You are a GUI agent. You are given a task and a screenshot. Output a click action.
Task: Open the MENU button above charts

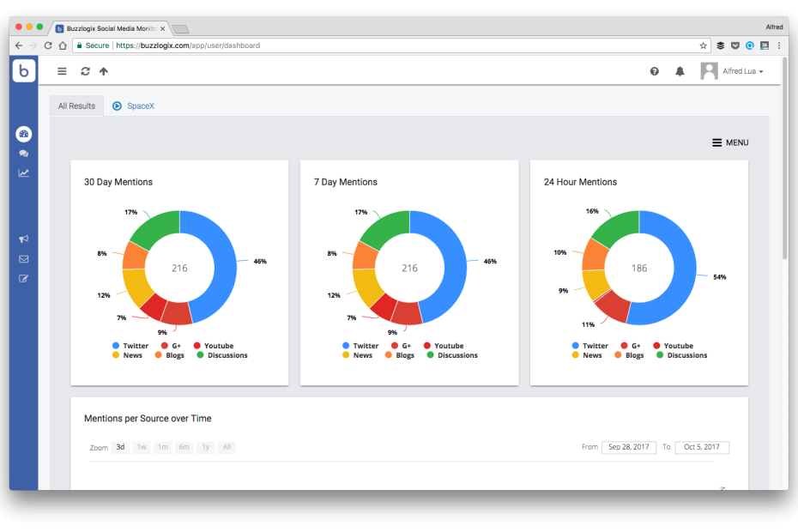pos(730,142)
